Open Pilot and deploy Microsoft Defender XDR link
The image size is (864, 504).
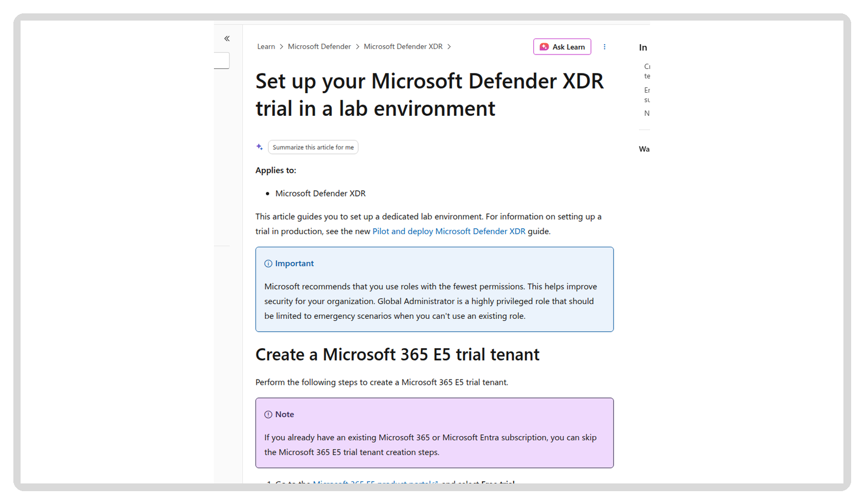(449, 231)
